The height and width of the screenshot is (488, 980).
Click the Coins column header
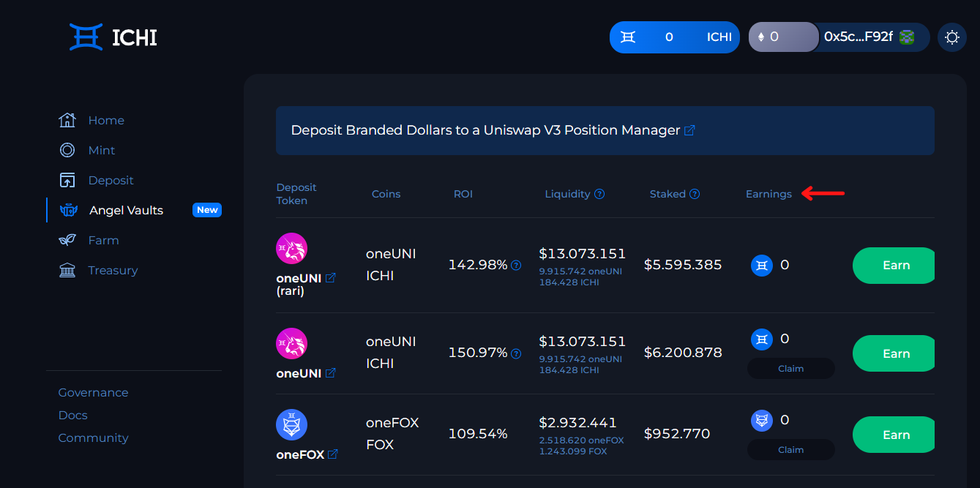386,194
